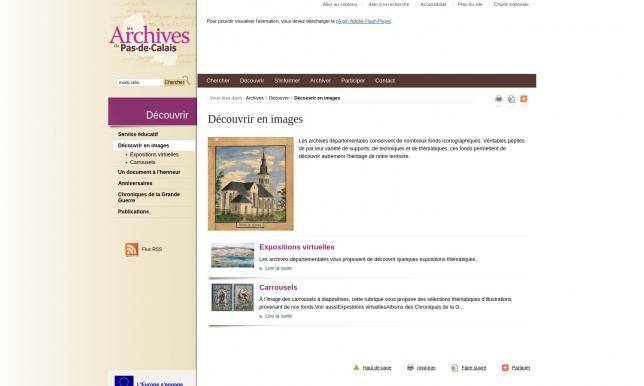Click the Imprimer printer icon at the bottom
Image resolution: width=644 pixels, height=386 pixels.
click(410, 368)
